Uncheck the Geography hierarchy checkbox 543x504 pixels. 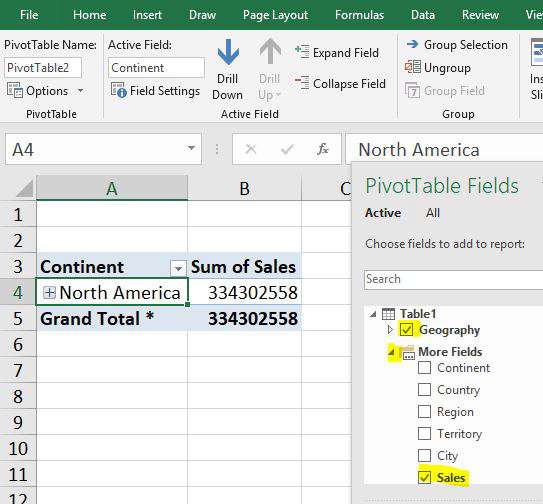click(406, 330)
